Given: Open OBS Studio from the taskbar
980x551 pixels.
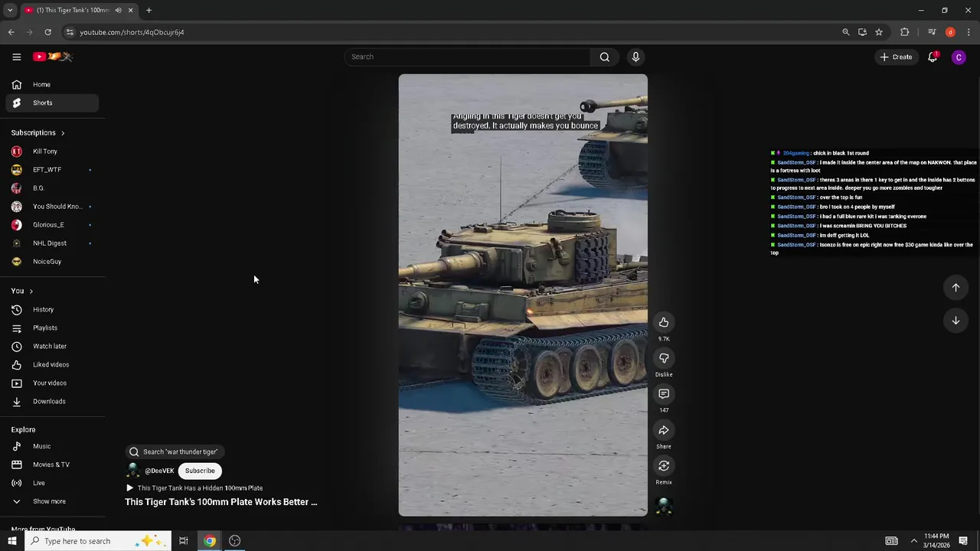Looking at the screenshot, I should pos(235,541).
